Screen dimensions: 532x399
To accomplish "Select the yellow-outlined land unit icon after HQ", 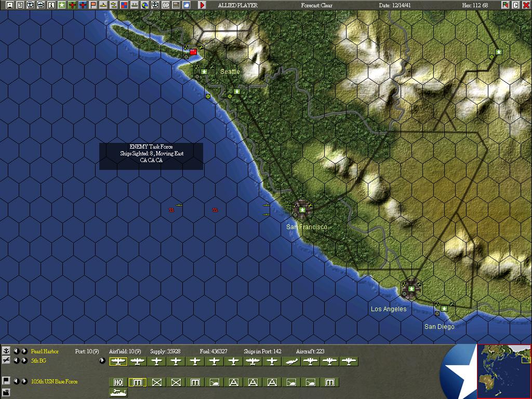I will pos(137,382).
